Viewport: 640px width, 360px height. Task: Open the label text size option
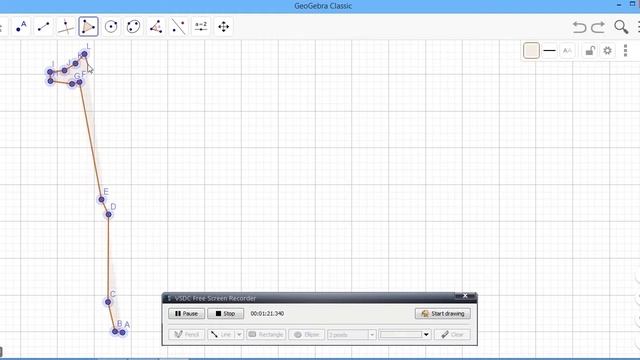coord(567,51)
